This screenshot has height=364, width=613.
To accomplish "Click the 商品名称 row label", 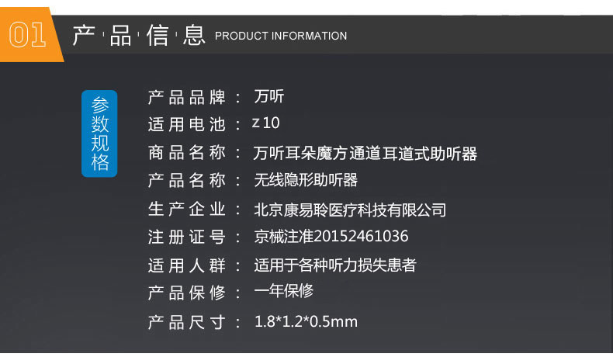I will tap(187, 153).
